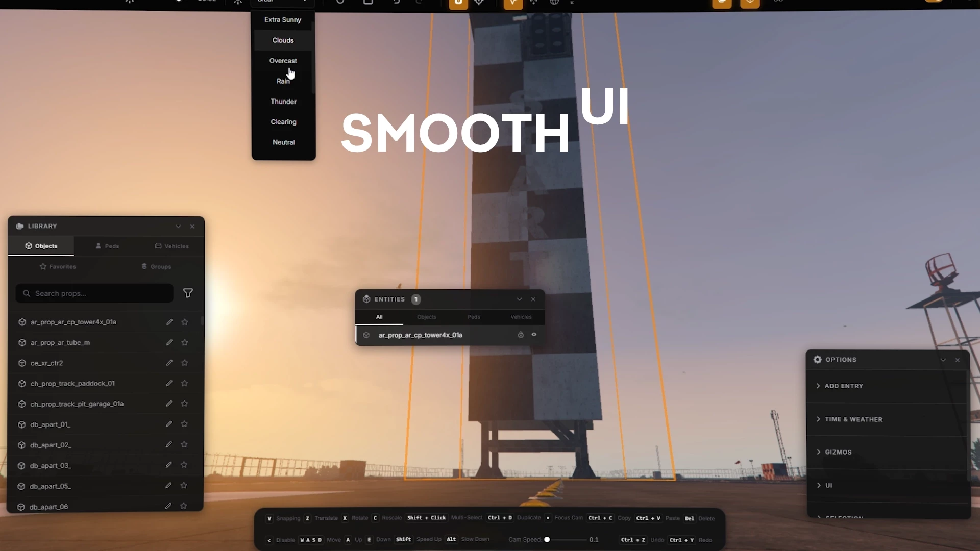980x551 pixels.
Task: Collapse the Library panel with its chevron
Action: [178, 226]
